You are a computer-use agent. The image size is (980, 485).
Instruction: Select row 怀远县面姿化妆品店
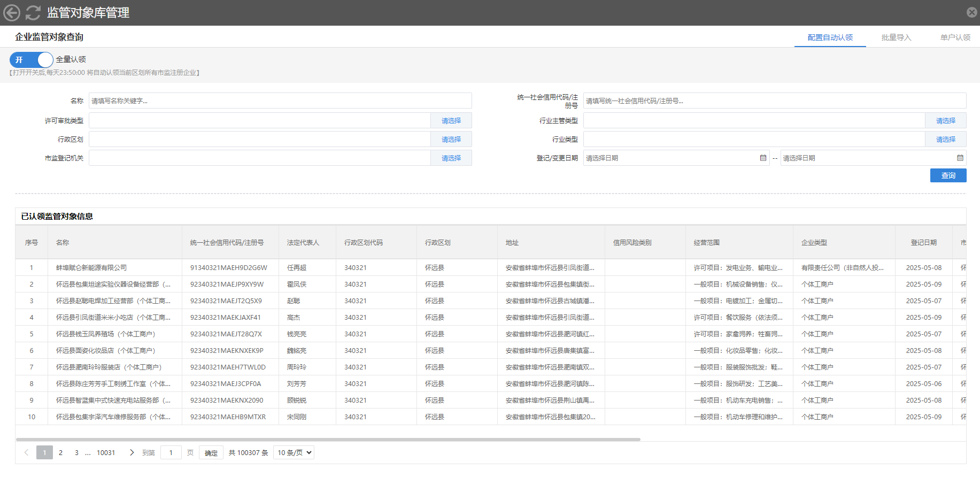(490, 350)
